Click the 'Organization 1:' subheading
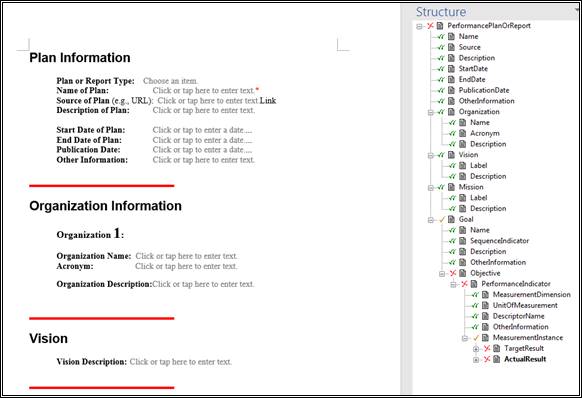 coord(90,234)
